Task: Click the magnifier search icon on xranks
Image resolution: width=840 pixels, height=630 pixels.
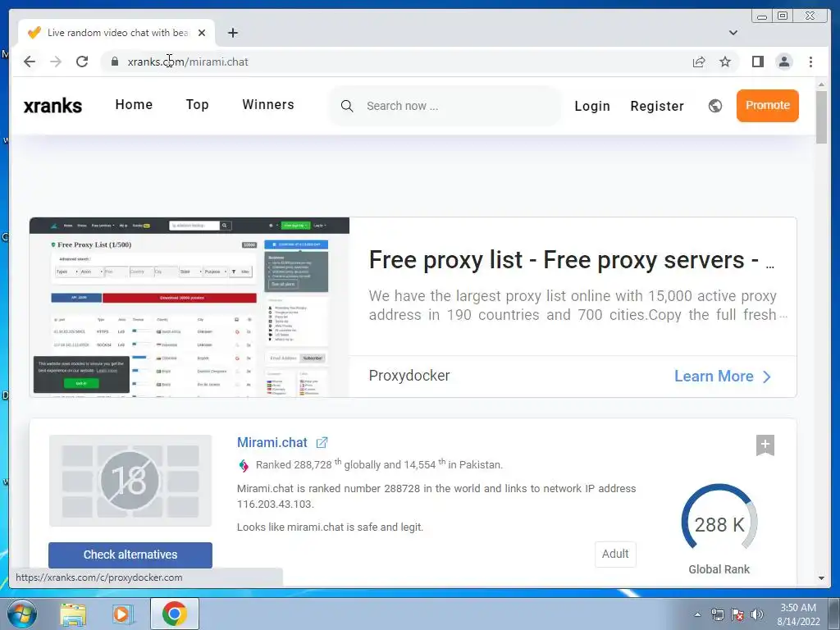Action: [347, 106]
